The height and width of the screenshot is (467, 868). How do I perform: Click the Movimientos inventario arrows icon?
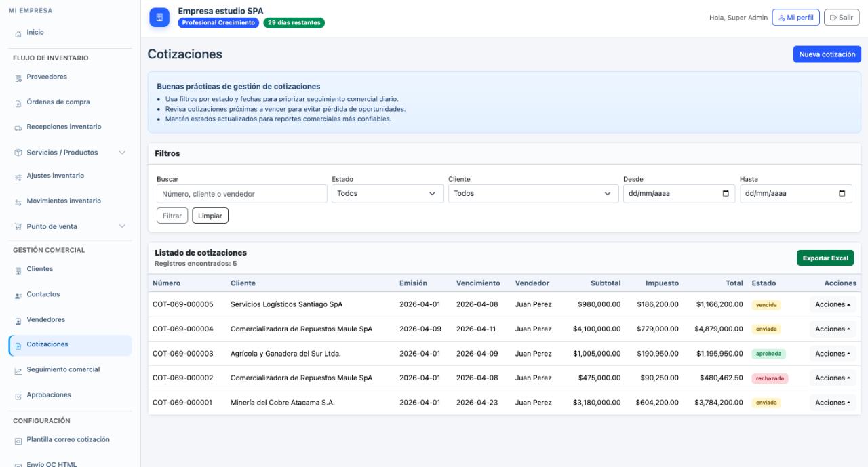click(18, 201)
